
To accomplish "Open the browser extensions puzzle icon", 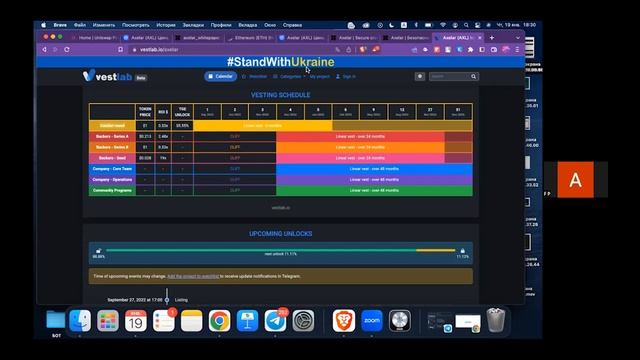I will click(471, 49).
